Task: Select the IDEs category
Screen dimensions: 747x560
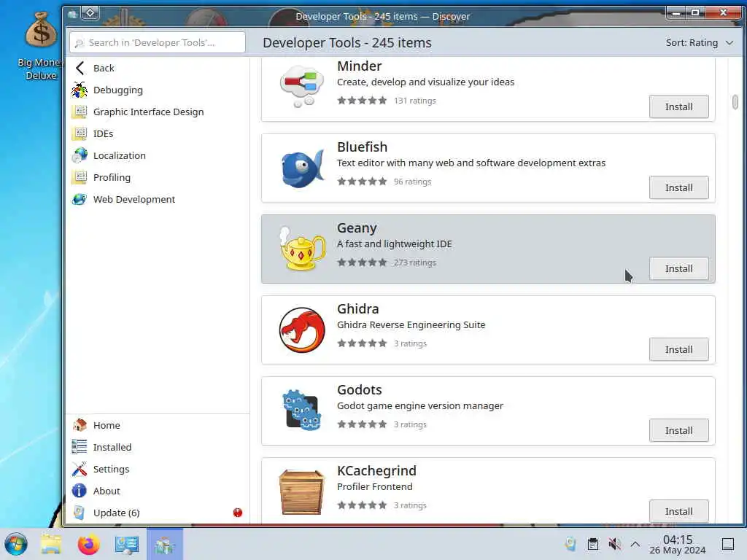Action: [x=158, y=134]
